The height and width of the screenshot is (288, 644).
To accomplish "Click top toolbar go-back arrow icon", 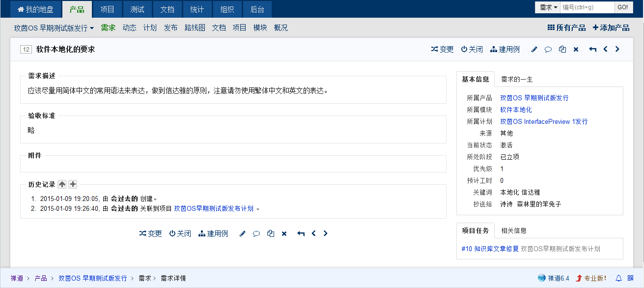I will [593, 50].
